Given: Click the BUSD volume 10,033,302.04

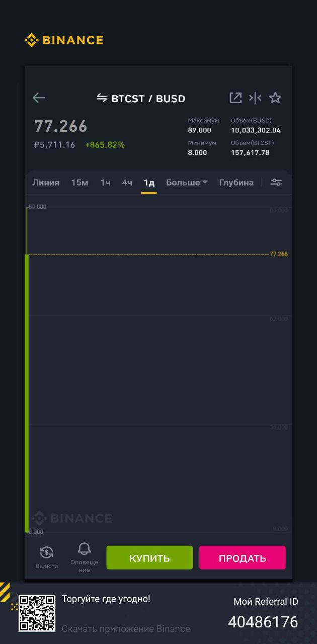Looking at the screenshot, I should click(x=256, y=130).
